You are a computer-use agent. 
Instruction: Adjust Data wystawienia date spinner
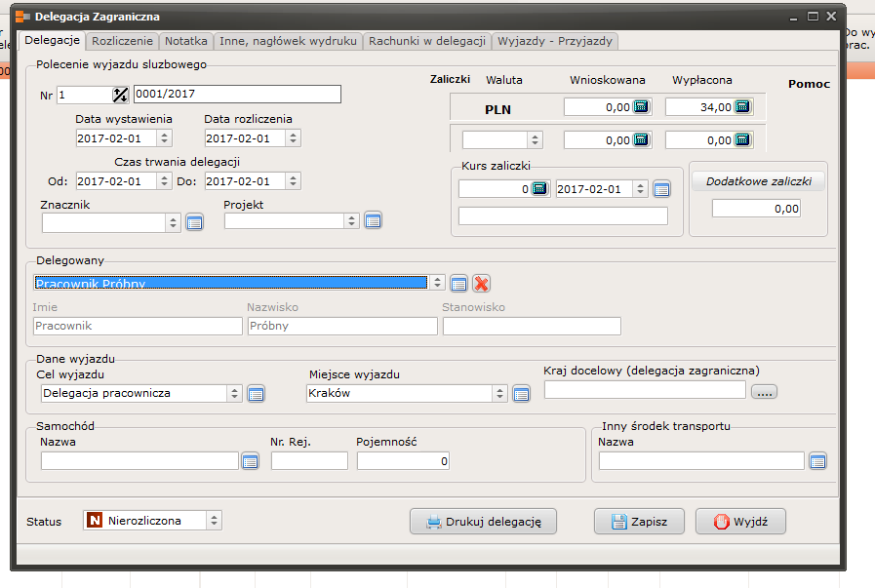(164, 137)
